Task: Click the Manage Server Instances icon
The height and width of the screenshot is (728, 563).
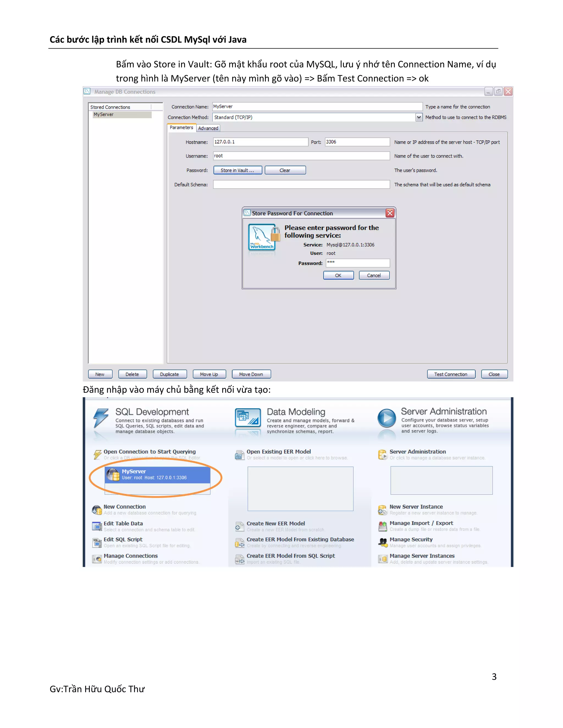Action: pyautogui.click(x=383, y=559)
